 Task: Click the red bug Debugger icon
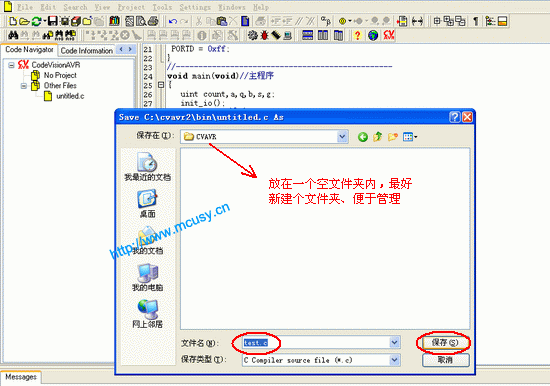click(264, 35)
